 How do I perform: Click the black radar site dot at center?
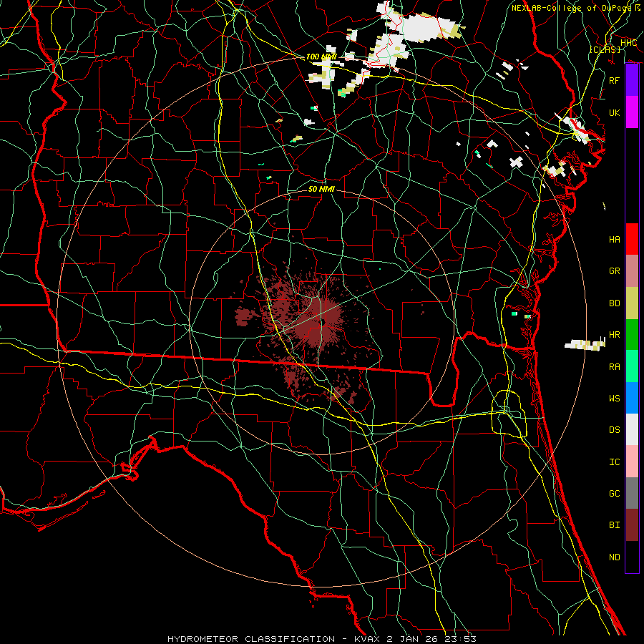pyautogui.click(x=323, y=323)
